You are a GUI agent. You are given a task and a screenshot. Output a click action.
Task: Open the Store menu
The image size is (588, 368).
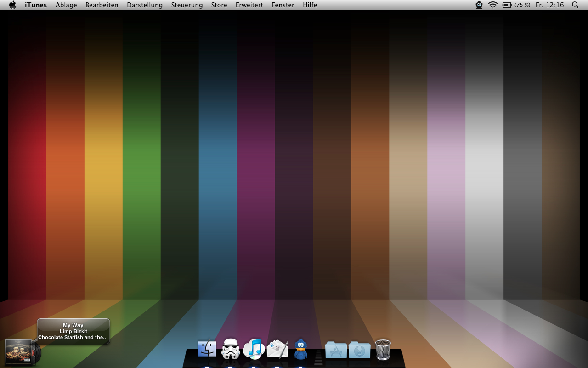click(219, 5)
